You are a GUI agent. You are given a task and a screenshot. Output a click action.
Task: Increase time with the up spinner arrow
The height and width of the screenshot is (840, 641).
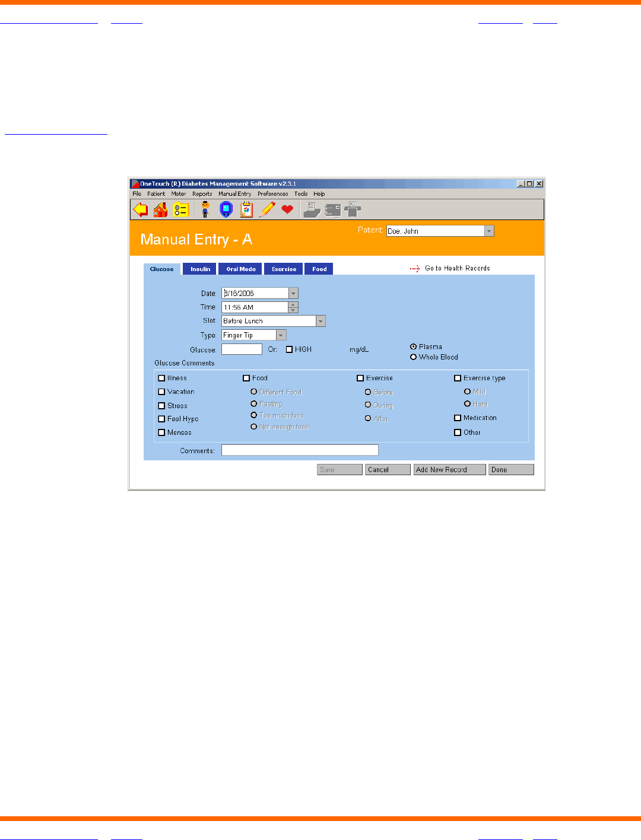[293, 304]
